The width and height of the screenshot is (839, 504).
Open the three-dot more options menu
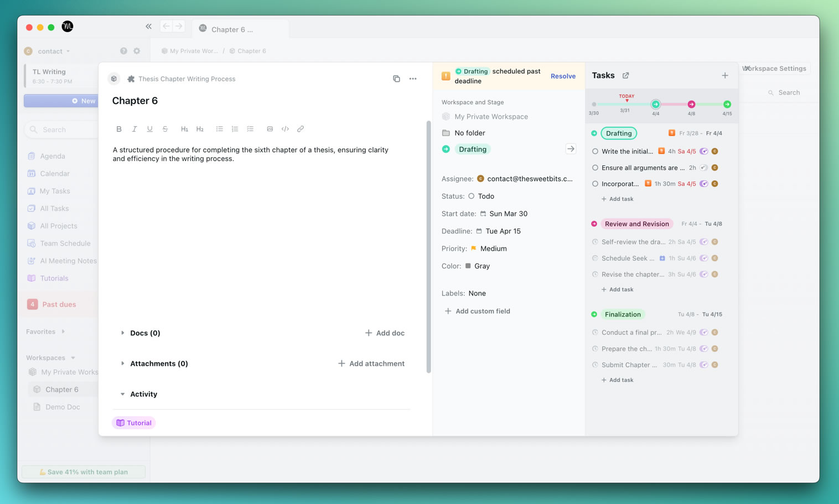pyautogui.click(x=413, y=79)
